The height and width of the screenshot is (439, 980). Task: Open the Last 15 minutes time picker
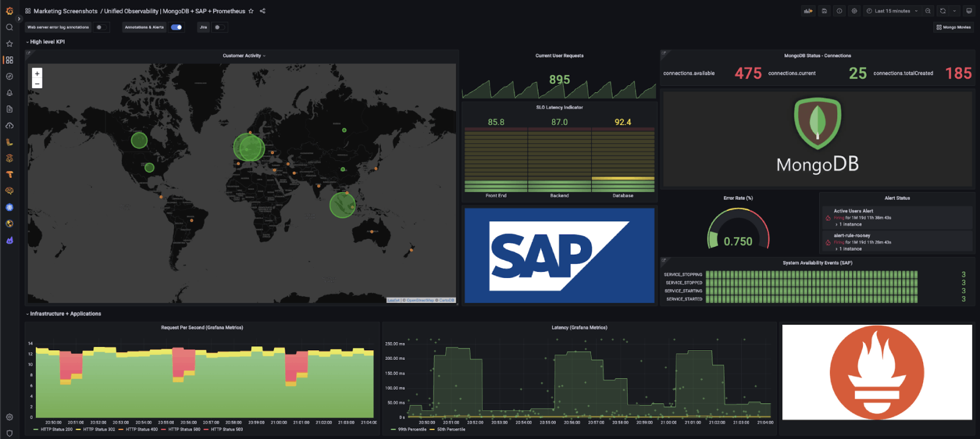click(x=892, y=11)
